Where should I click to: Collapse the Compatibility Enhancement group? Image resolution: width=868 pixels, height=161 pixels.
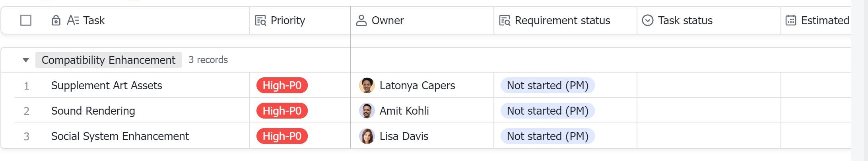click(x=26, y=60)
